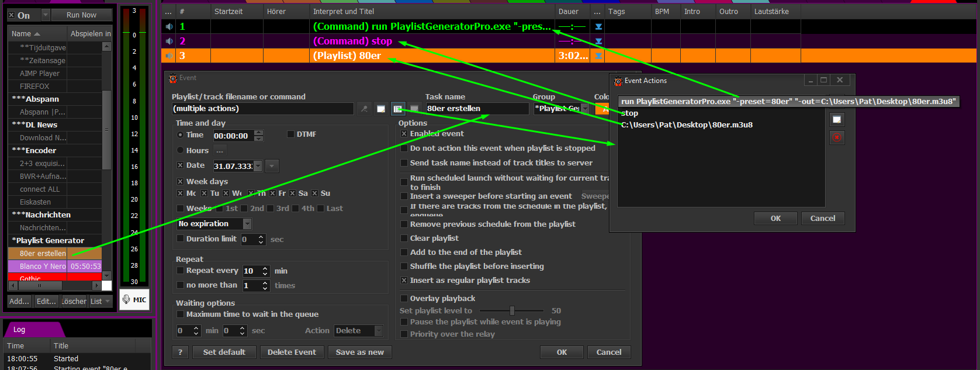This screenshot has width=980, height=370.
Task: Enable Duration limit checkbox
Action: (x=180, y=238)
